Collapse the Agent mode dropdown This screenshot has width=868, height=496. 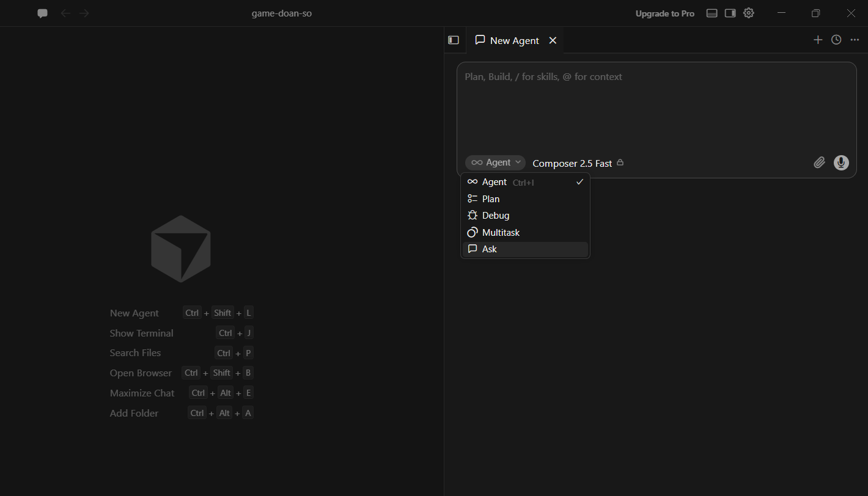tap(495, 162)
